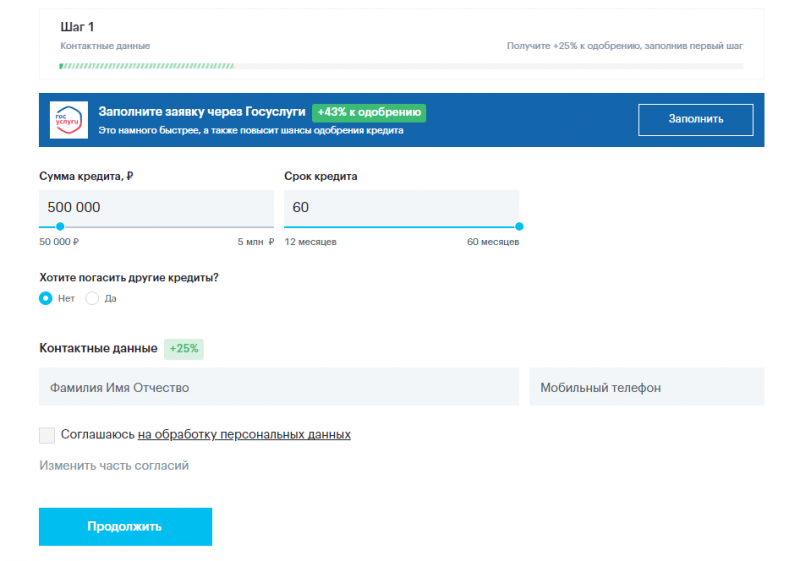Image resolution: width=800 pixels, height=561 pixels.
Task: Open the обработку персональных данных link
Action: (x=244, y=435)
